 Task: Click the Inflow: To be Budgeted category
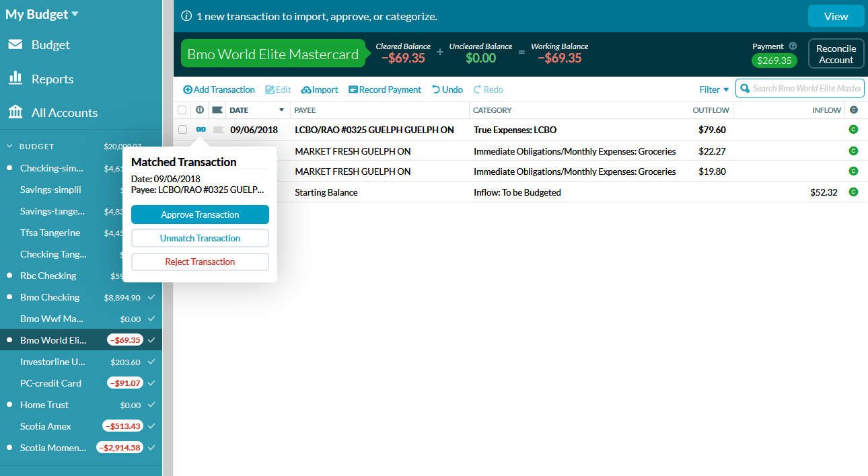point(517,192)
